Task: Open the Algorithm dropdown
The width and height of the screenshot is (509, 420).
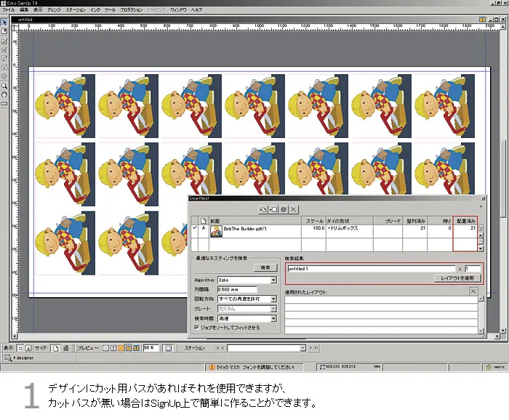Action: [x=273, y=280]
